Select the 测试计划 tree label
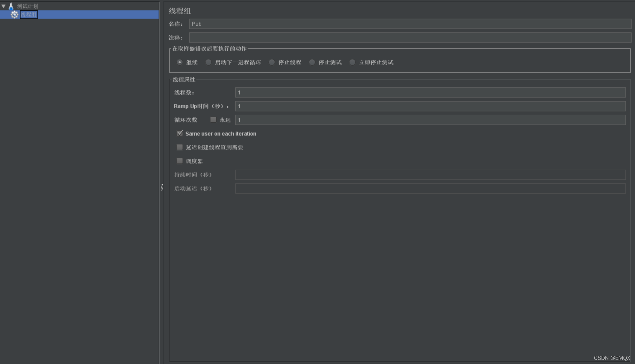Screen dimensions: 635x364 (x=27, y=6)
